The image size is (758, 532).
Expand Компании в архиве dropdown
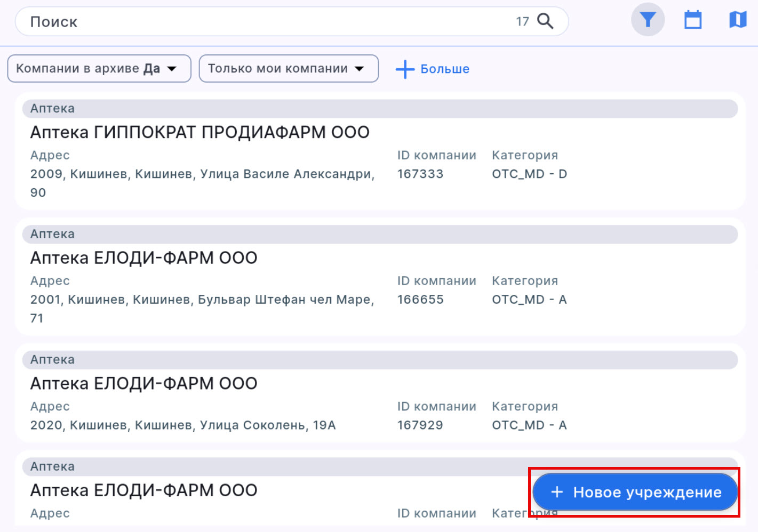click(99, 69)
